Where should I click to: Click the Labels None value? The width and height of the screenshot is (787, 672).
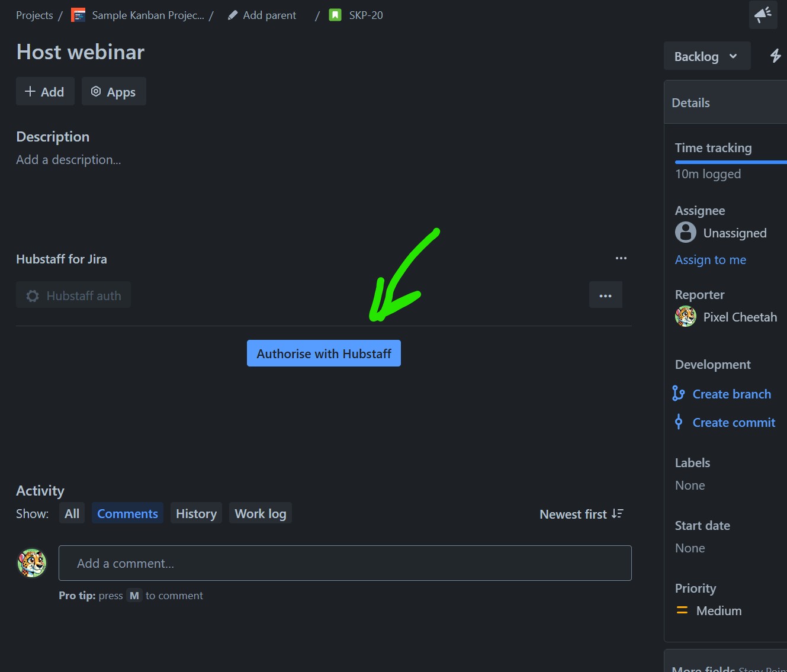coord(690,485)
